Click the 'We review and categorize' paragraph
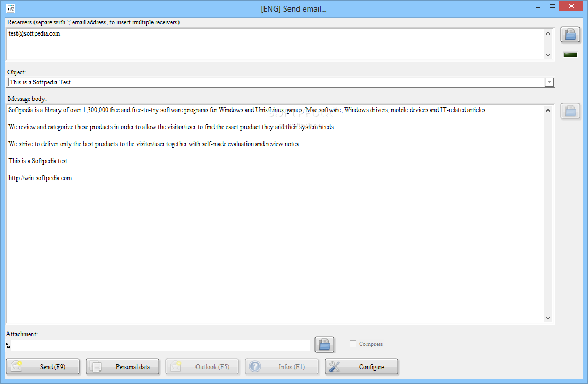Image resolution: width=588 pixels, height=384 pixels. tap(172, 127)
